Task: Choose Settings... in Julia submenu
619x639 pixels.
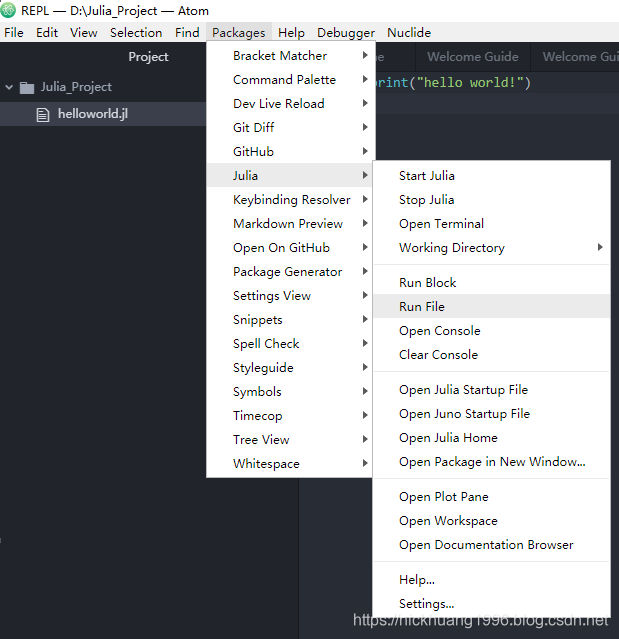Action: (491, 604)
